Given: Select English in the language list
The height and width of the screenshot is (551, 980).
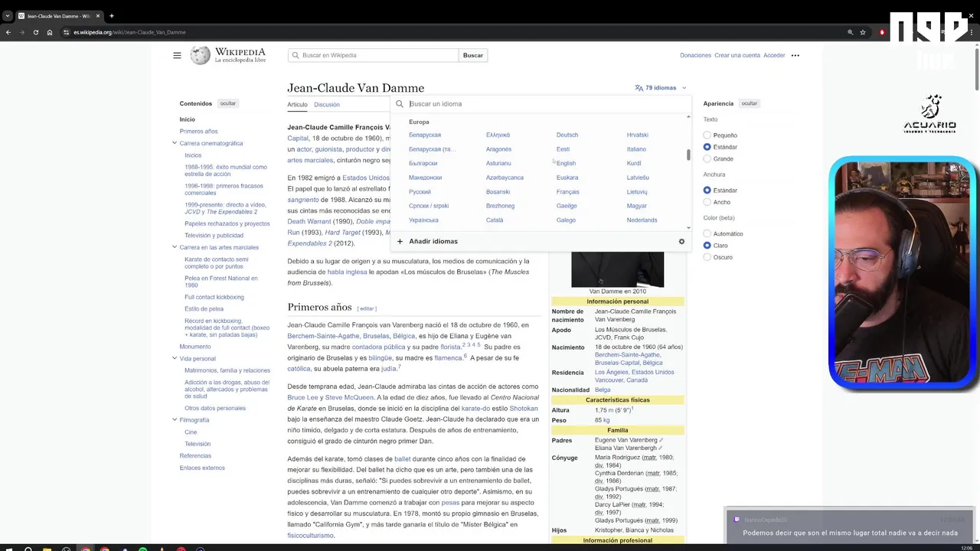Looking at the screenshot, I should click(566, 163).
